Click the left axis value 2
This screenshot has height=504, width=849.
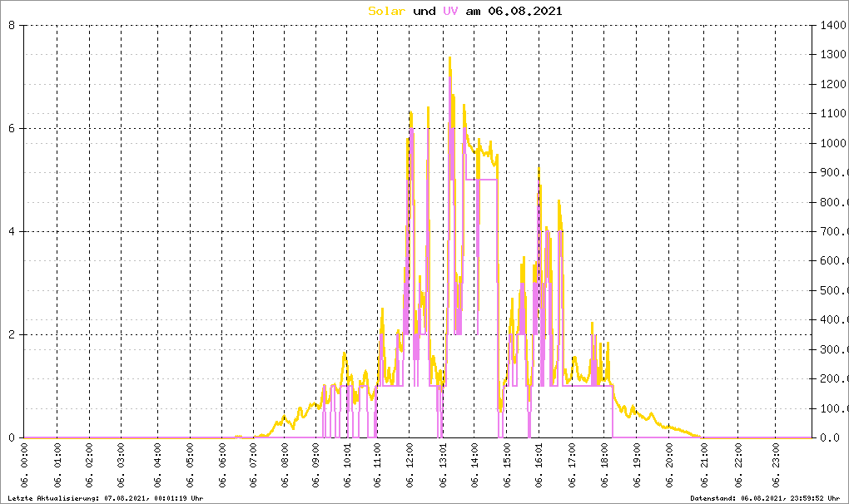[12, 334]
